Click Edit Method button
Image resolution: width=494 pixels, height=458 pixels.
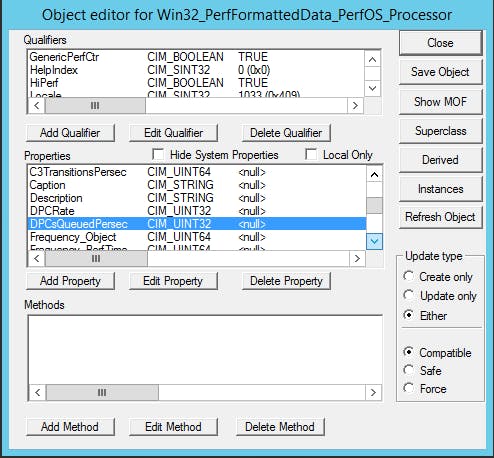pyautogui.click(x=173, y=427)
